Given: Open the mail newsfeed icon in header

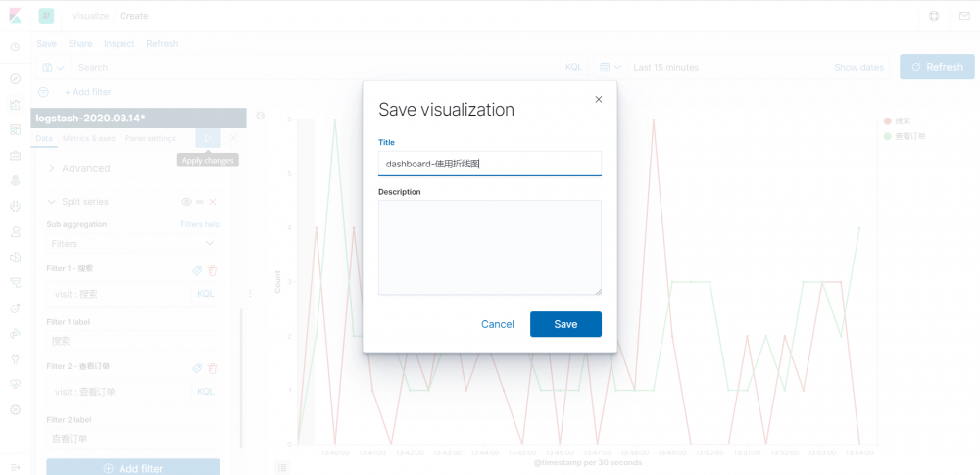Looking at the screenshot, I should (x=964, y=17).
